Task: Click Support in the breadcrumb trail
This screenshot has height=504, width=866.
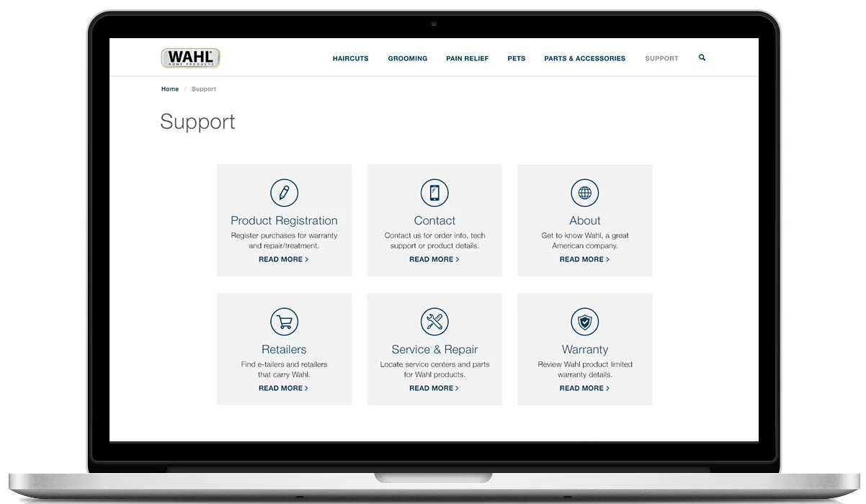Action: [204, 89]
